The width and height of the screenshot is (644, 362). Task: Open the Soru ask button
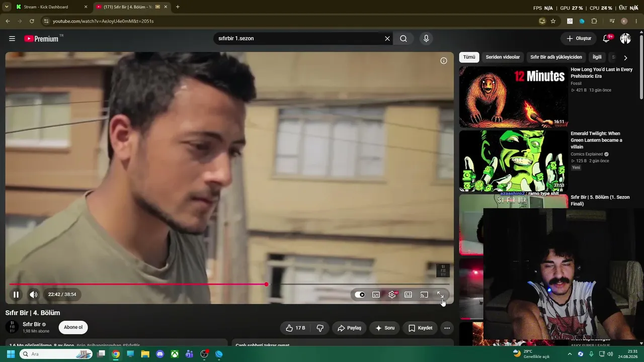[x=384, y=328]
